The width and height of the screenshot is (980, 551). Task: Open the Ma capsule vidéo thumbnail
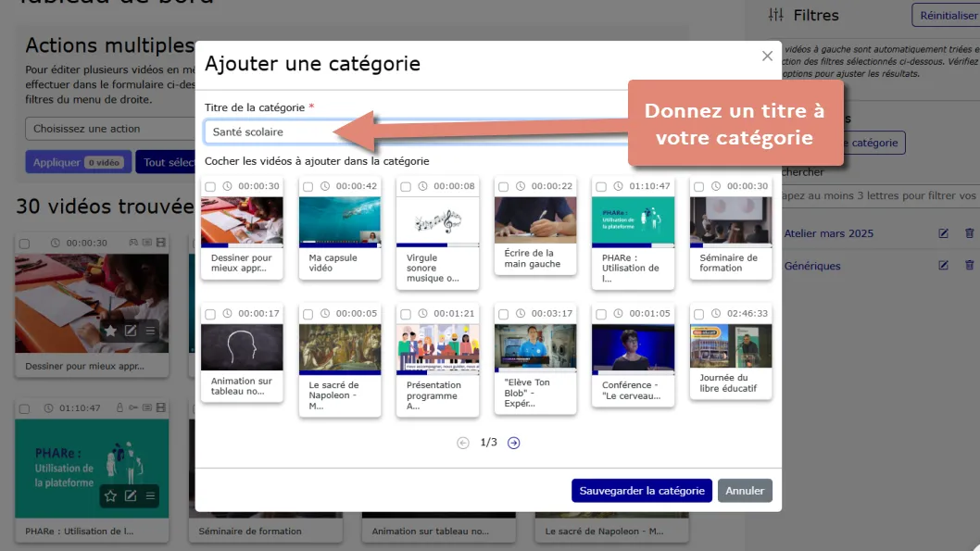tap(339, 221)
